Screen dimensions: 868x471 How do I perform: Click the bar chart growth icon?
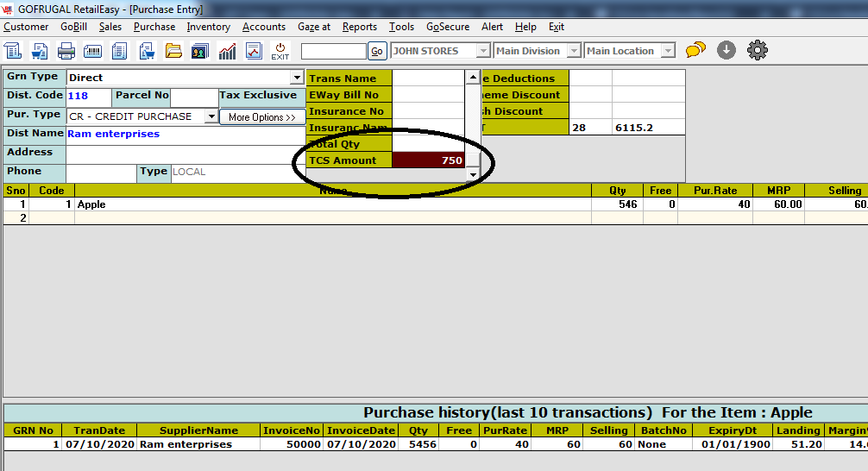coord(227,51)
